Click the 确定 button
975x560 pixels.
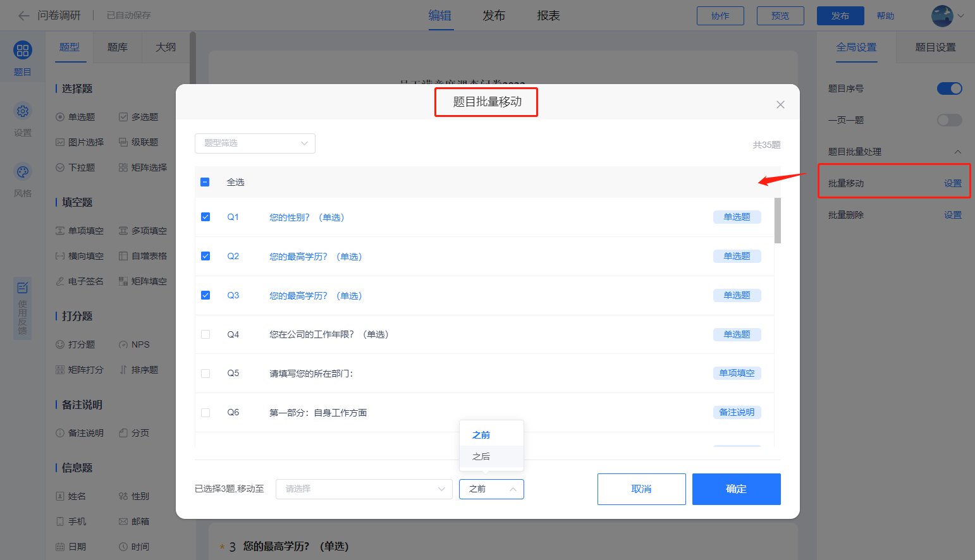coord(737,489)
